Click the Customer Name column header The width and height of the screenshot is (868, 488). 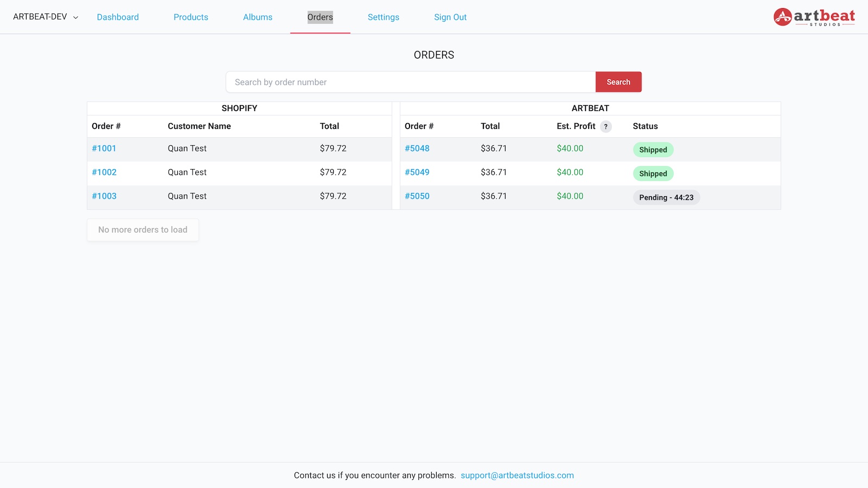click(199, 126)
